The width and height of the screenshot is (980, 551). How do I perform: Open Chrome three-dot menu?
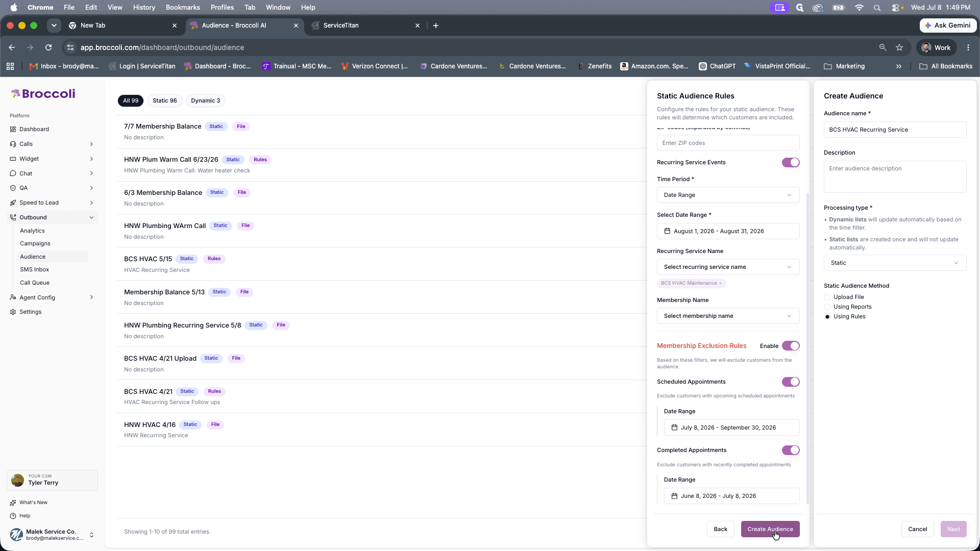coord(968,47)
